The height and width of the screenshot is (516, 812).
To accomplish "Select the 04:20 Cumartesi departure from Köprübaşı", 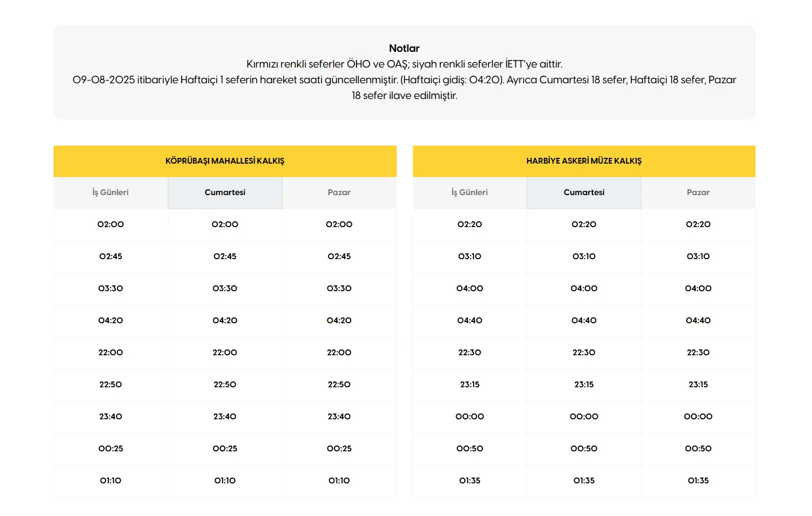I will (225, 321).
